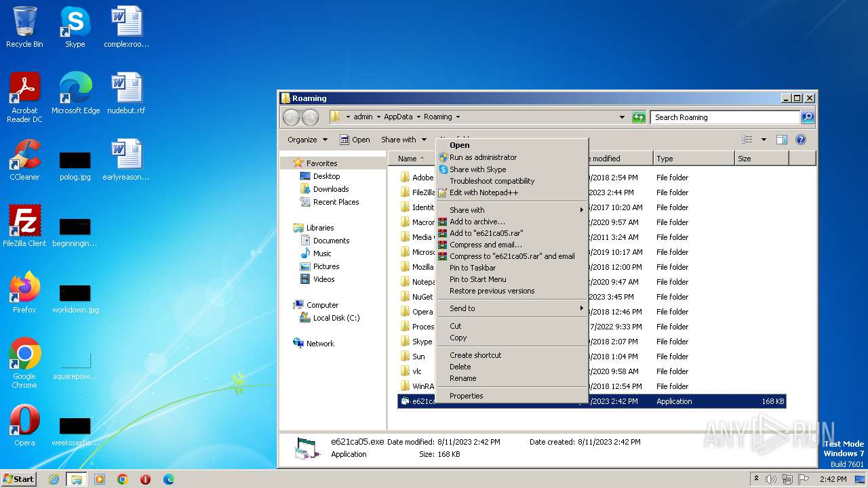
Task: Click the green refresh button in address bar
Action: pos(639,117)
